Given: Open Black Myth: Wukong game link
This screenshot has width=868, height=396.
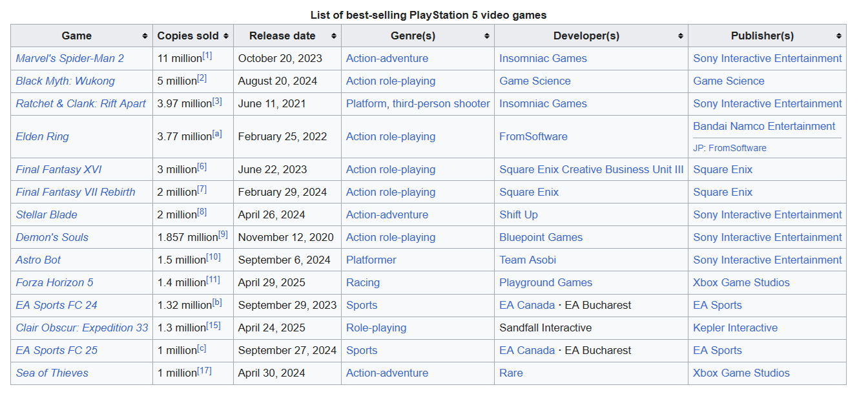Looking at the screenshot, I should [x=65, y=81].
